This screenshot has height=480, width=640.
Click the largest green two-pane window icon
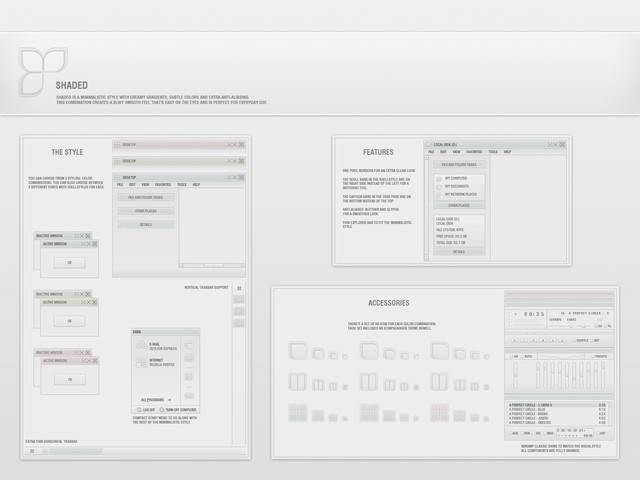[369, 382]
